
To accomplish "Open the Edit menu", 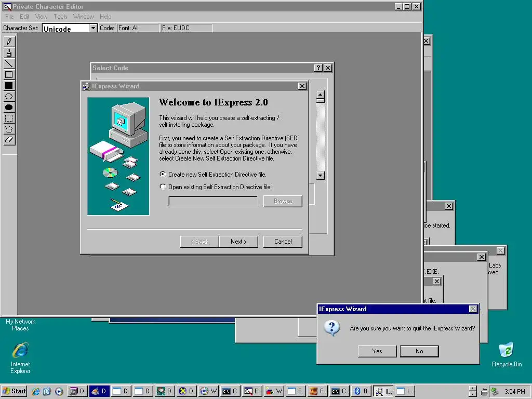I will 24,16.
